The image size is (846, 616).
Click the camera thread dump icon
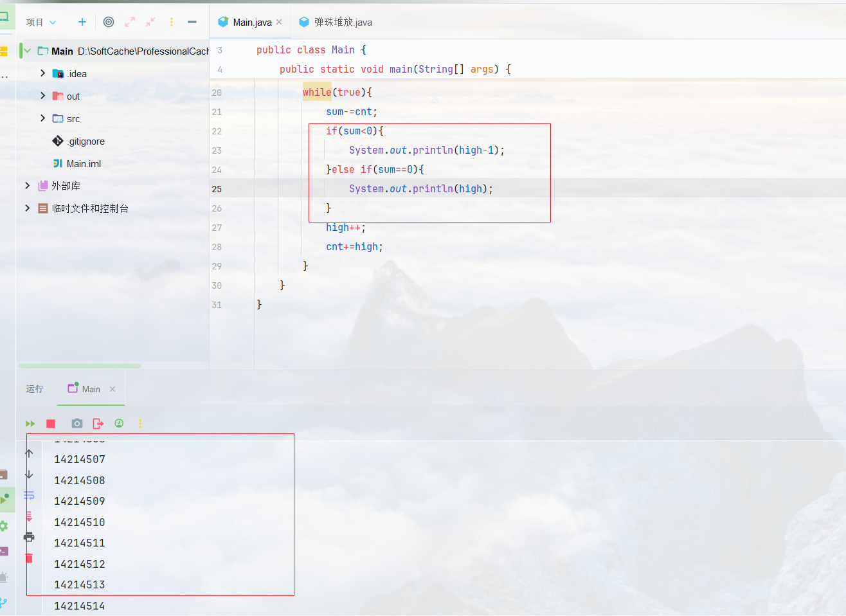click(77, 424)
